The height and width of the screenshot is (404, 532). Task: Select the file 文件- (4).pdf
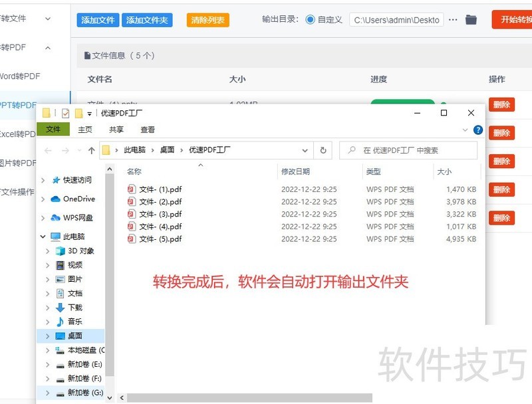160,227
